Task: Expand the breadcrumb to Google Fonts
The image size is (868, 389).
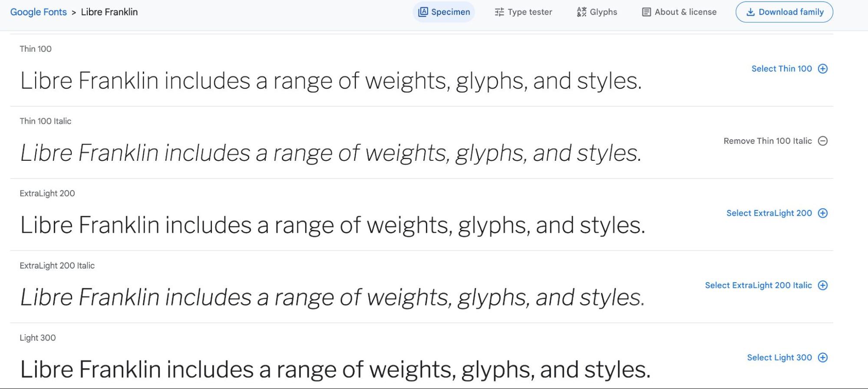Action: [x=38, y=12]
